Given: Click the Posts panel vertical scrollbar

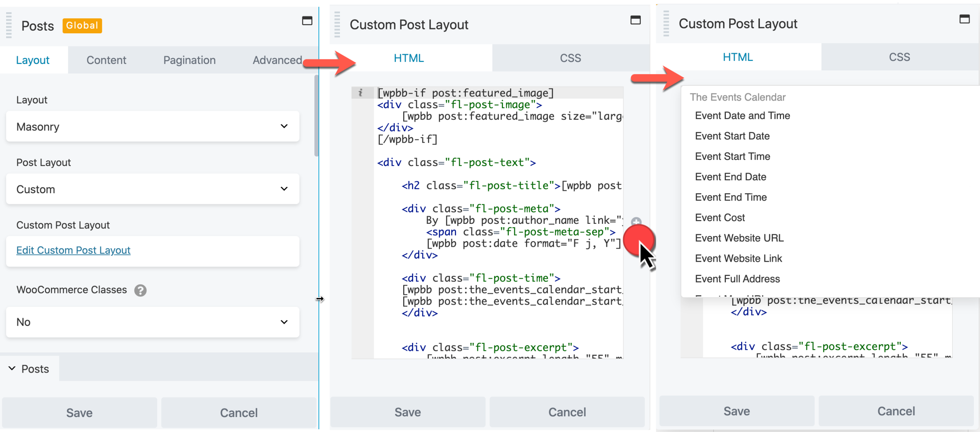Looking at the screenshot, I should [x=316, y=116].
